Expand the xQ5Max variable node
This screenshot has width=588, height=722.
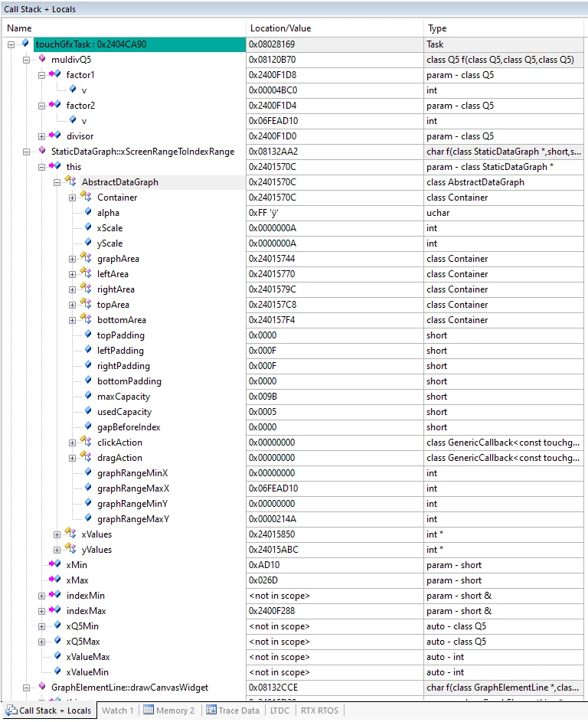(41, 642)
